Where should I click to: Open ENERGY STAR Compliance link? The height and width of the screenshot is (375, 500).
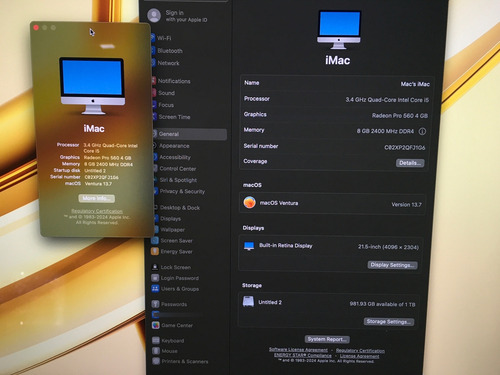coord(303,355)
